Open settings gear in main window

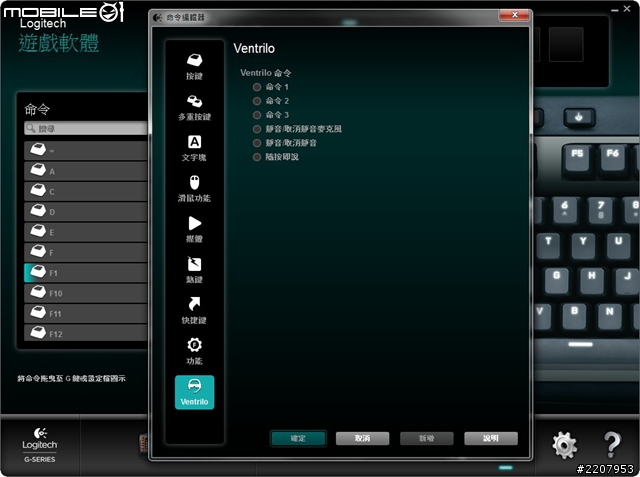click(565, 446)
